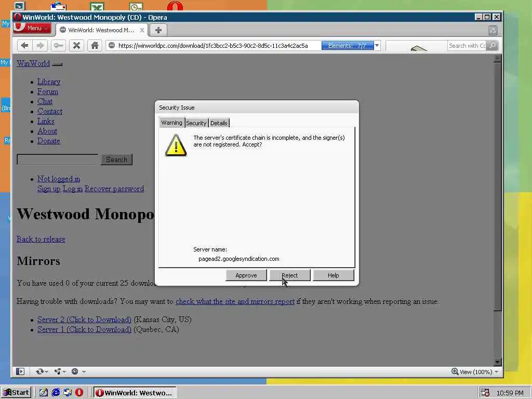Open the Opera Menu button
The image size is (532, 399).
[x=33, y=28]
